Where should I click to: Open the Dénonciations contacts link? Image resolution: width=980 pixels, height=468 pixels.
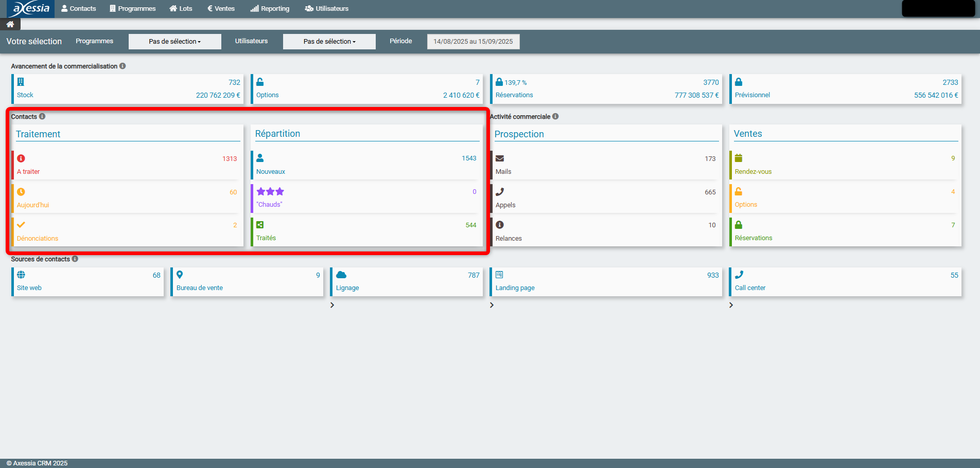(x=38, y=239)
